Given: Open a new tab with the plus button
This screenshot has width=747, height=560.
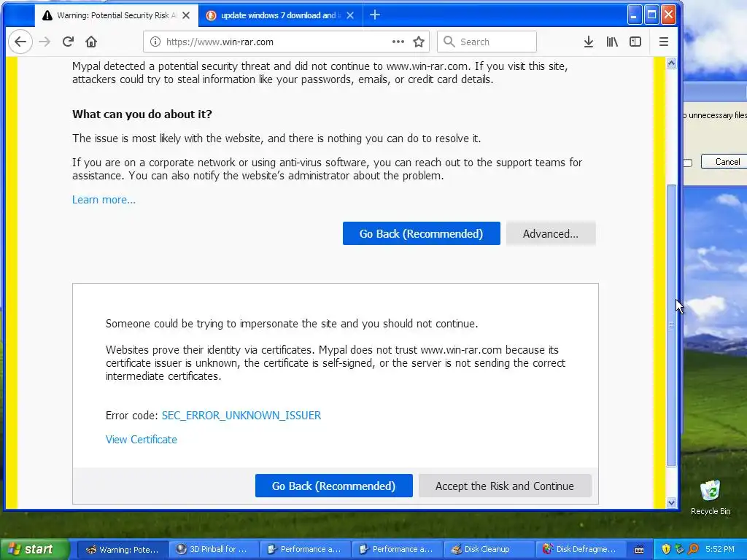Looking at the screenshot, I should click(375, 15).
